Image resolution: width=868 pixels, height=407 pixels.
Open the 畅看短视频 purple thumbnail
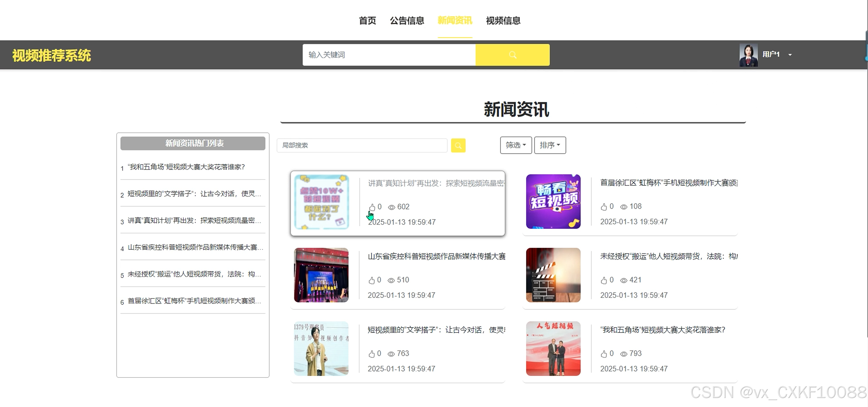click(x=553, y=201)
